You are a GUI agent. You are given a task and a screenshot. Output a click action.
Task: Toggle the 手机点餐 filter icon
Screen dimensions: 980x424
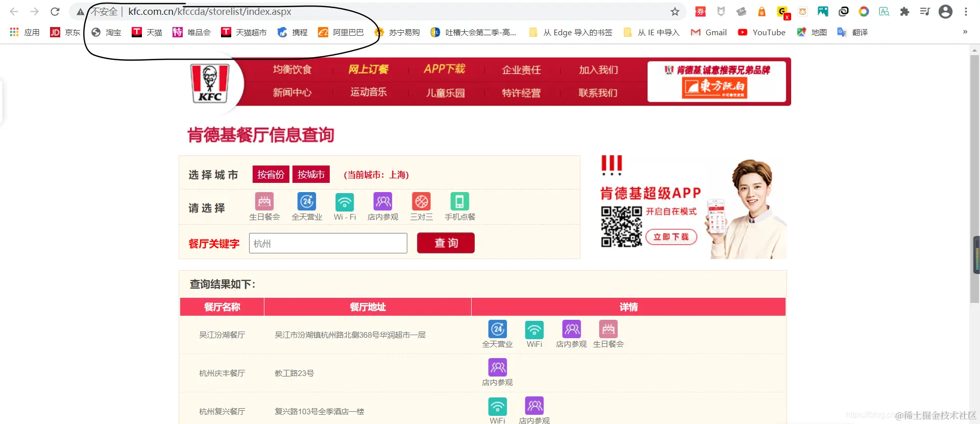[x=459, y=201]
